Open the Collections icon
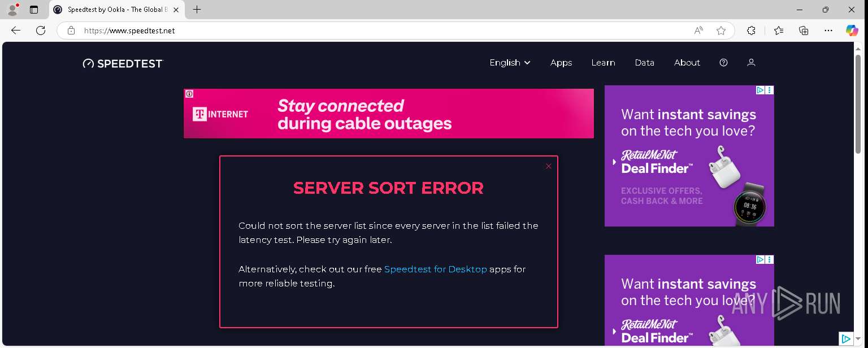Screen dimensions: 868x348 click(x=804, y=31)
